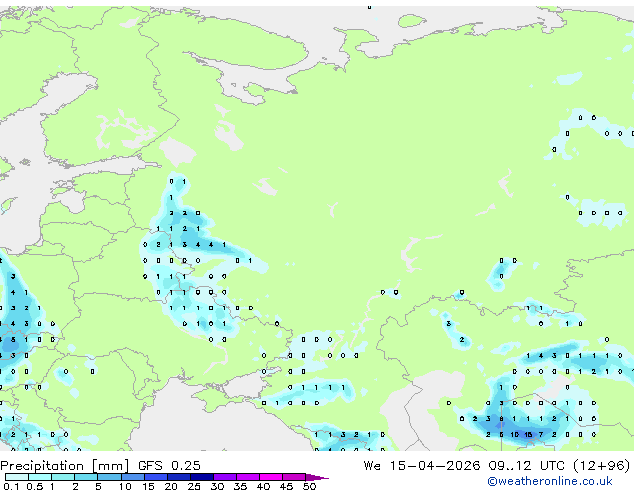Click the 20–25 mm dark blue legend swatch
634x490 pixels.
coord(178,477)
